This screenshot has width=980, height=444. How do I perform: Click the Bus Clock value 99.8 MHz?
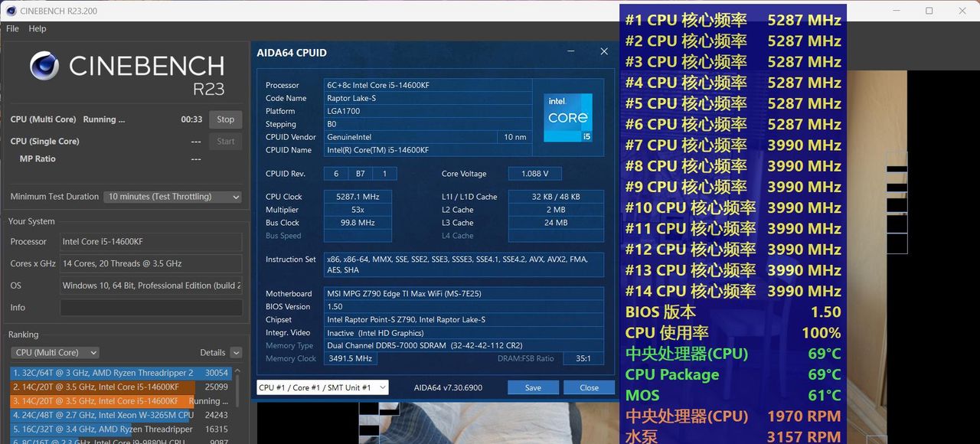click(358, 223)
